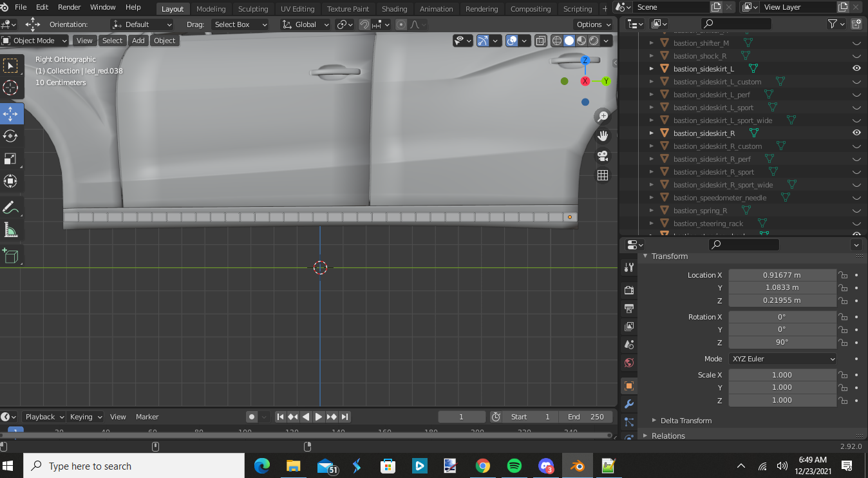
Task: Expand the Delta Transform section
Action: (x=686, y=421)
